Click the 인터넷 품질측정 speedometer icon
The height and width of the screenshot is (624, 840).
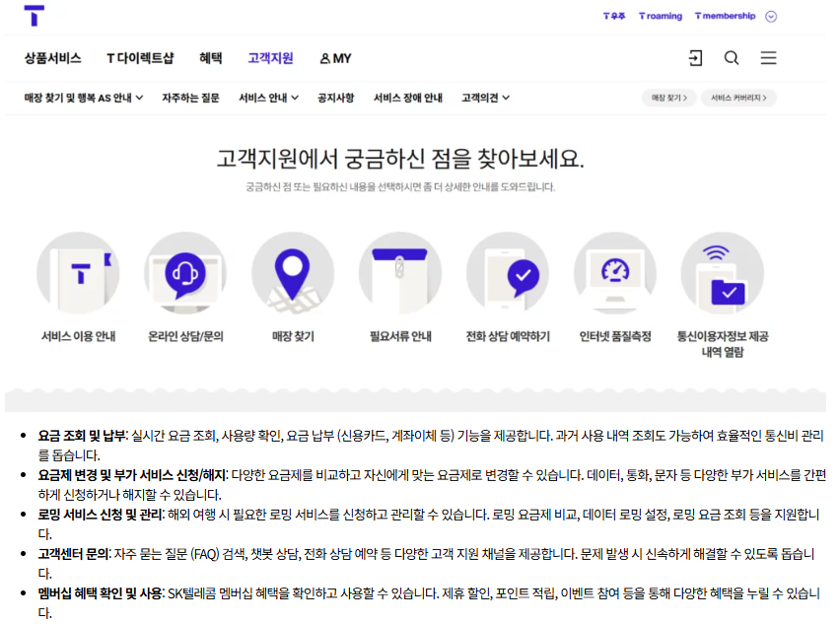coord(615,273)
